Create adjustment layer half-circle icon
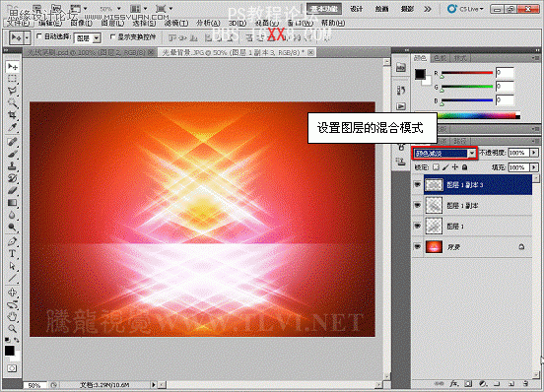Screen dimensions: 544x392 (x=483, y=384)
